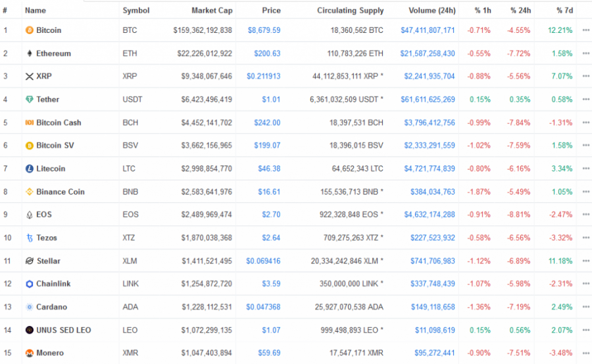Open the Bitcoin Cash name link
This screenshot has height=364, width=592.
(59, 123)
